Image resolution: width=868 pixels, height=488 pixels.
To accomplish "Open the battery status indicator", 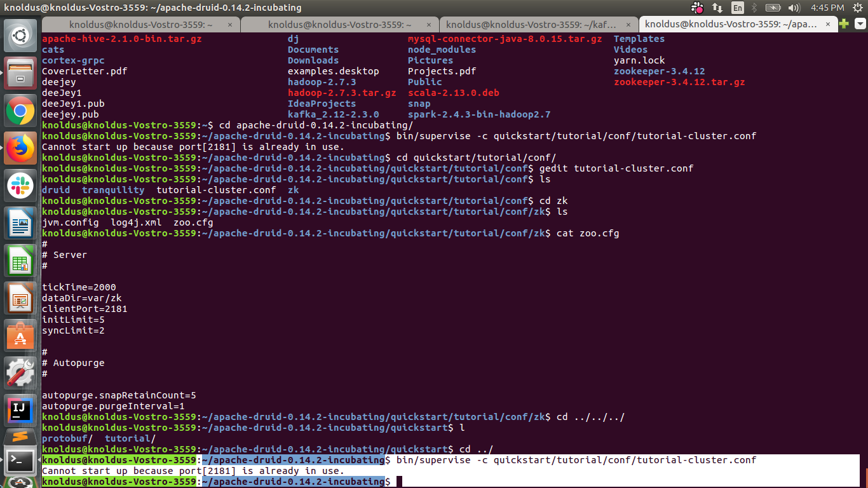I will pos(773,8).
